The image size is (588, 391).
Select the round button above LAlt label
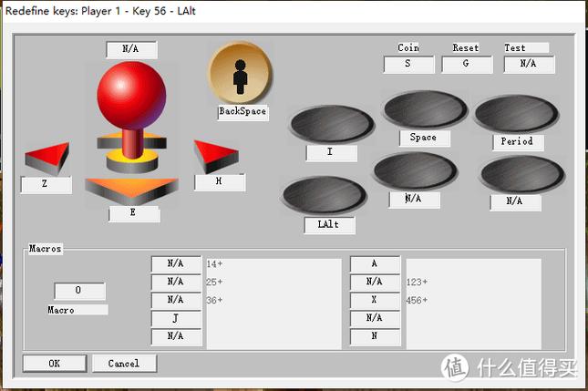click(324, 194)
